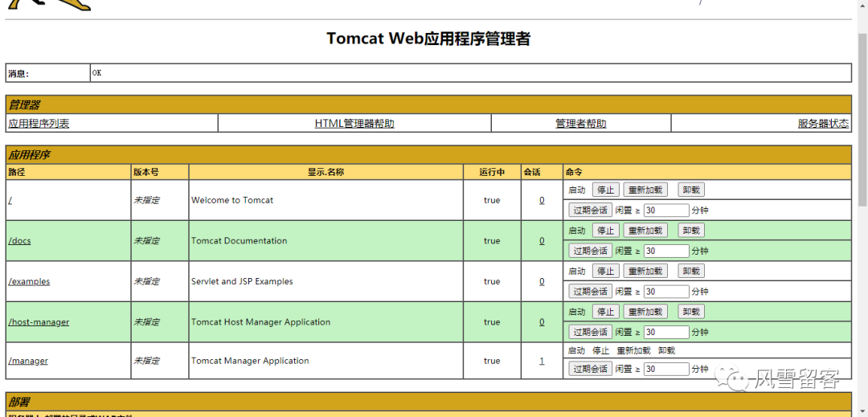Click the /docs application path
The height and width of the screenshot is (417, 868).
[20, 241]
